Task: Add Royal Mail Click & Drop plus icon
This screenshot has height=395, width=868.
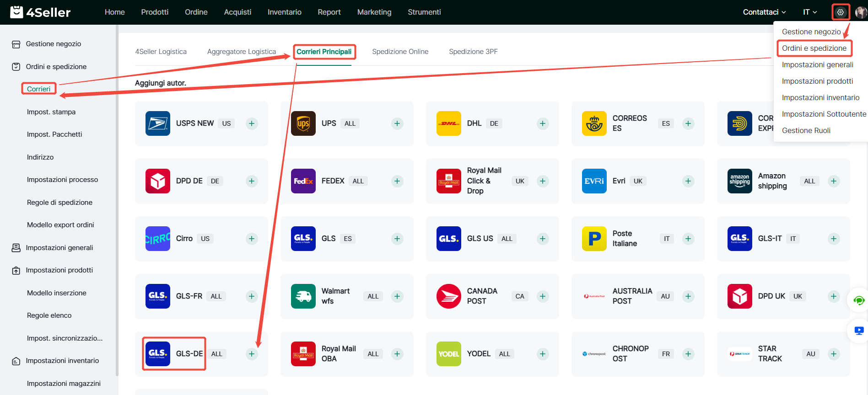Action: [x=543, y=181]
